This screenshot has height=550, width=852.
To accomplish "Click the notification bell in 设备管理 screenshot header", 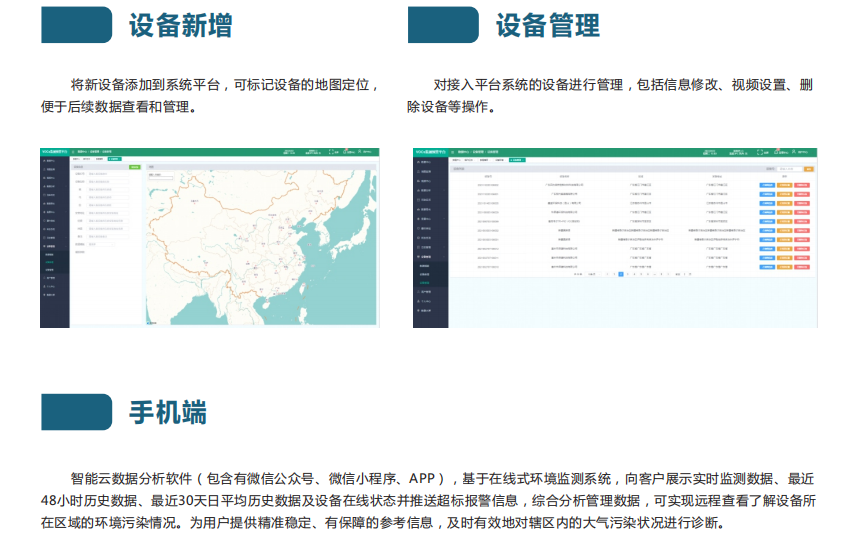I will 776,152.
